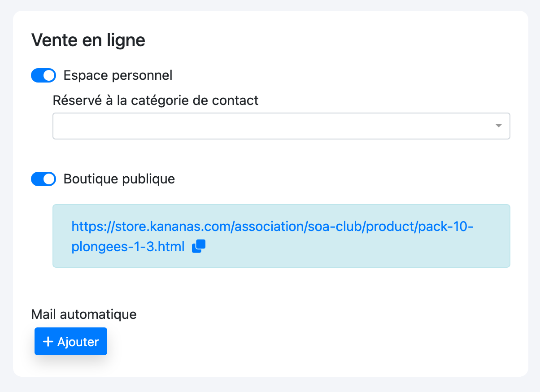The width and height of the screenshot is (540, 392).
Task: Click the Ajouter text on the blue button
Action: coord(78,342)
